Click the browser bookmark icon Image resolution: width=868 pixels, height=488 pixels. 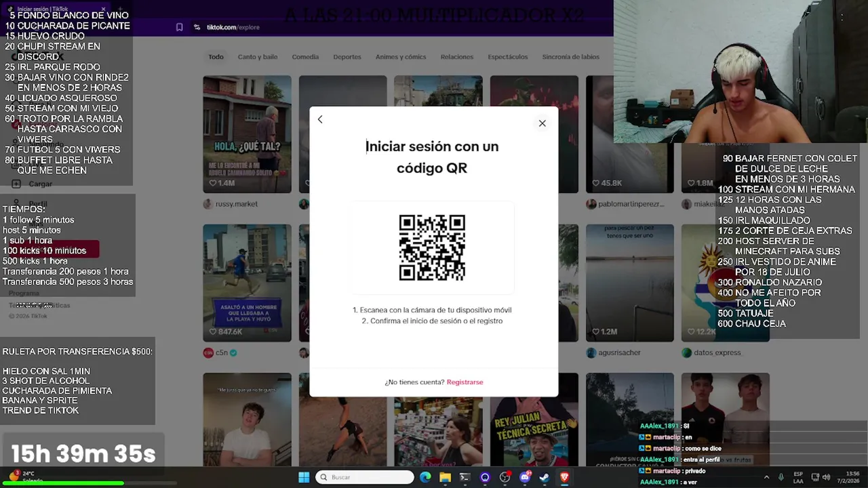(179, 27)
